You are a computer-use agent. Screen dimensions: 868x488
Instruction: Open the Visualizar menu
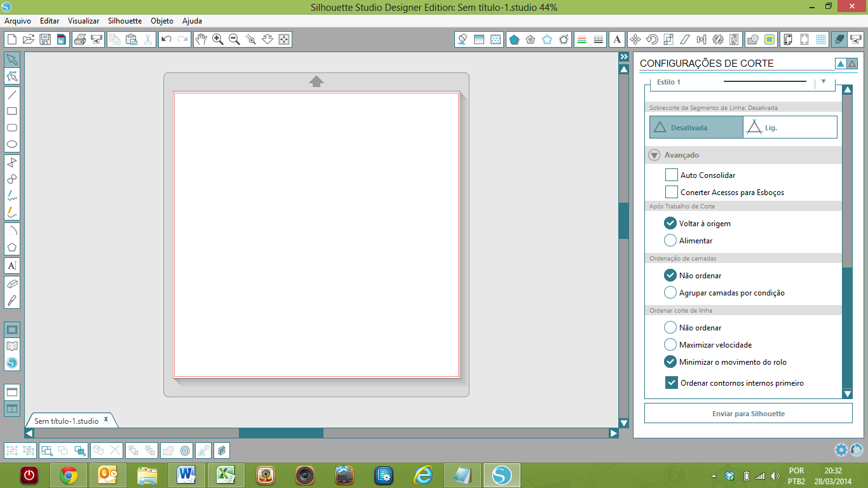tap(83, 21)
